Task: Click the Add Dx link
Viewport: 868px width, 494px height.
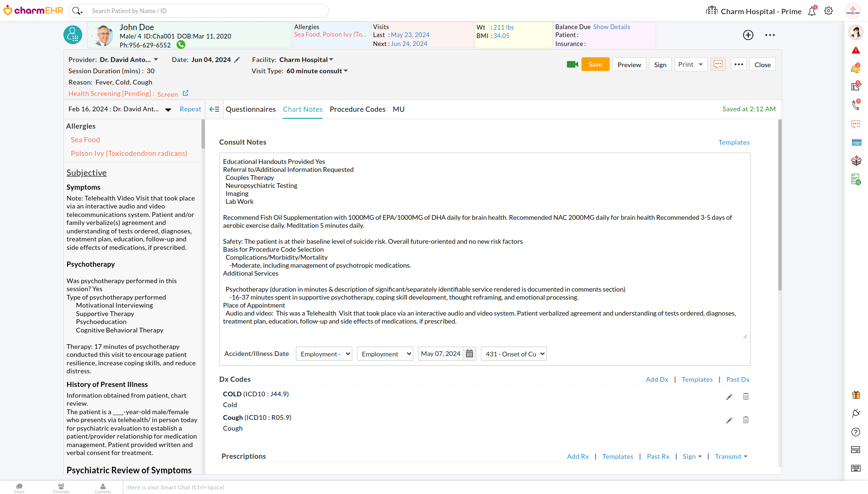Action: (657, 380)
